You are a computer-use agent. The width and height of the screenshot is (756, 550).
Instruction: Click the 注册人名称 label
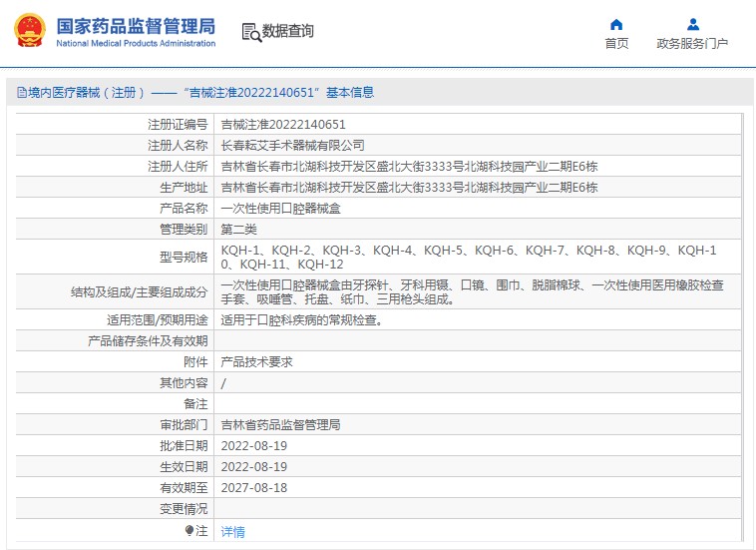(178, 145)
